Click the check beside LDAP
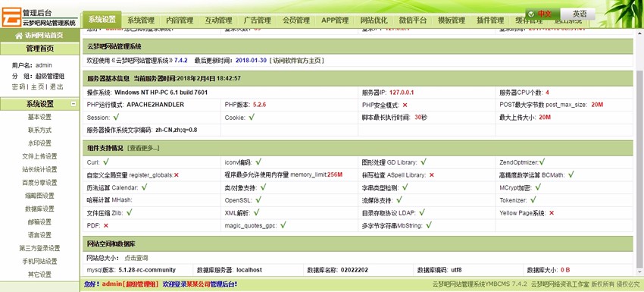 (x=422, y=212)
